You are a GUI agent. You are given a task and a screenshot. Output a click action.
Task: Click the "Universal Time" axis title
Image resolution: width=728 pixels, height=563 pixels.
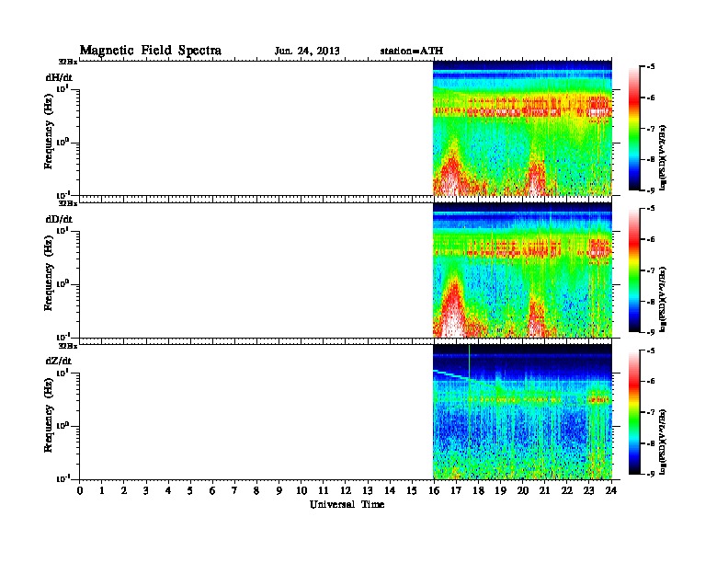(x=347, y=504)
